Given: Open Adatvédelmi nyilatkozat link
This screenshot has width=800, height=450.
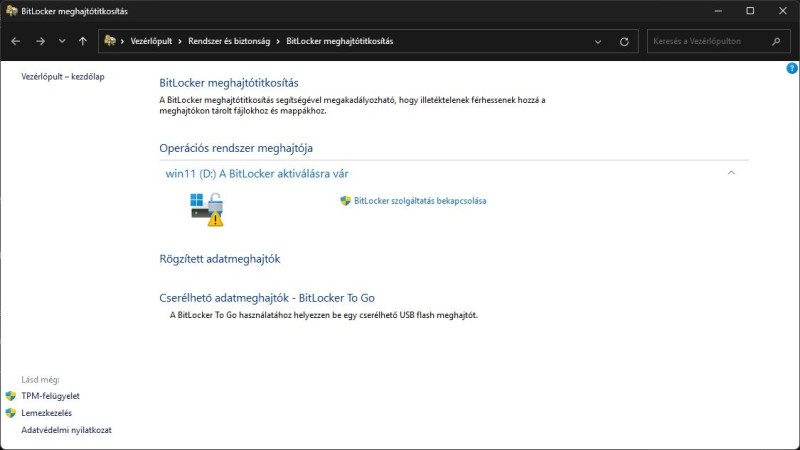Looking at the screenshot, I should (66, 430).
